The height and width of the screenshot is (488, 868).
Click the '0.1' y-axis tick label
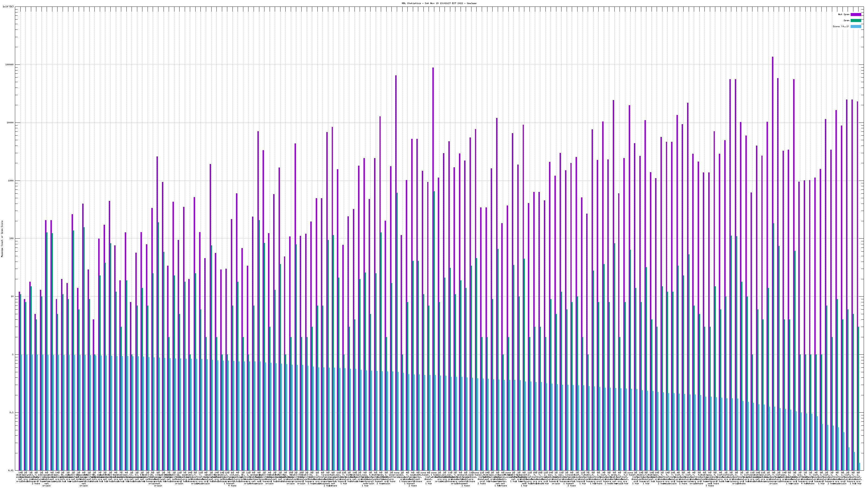[11, 413]
